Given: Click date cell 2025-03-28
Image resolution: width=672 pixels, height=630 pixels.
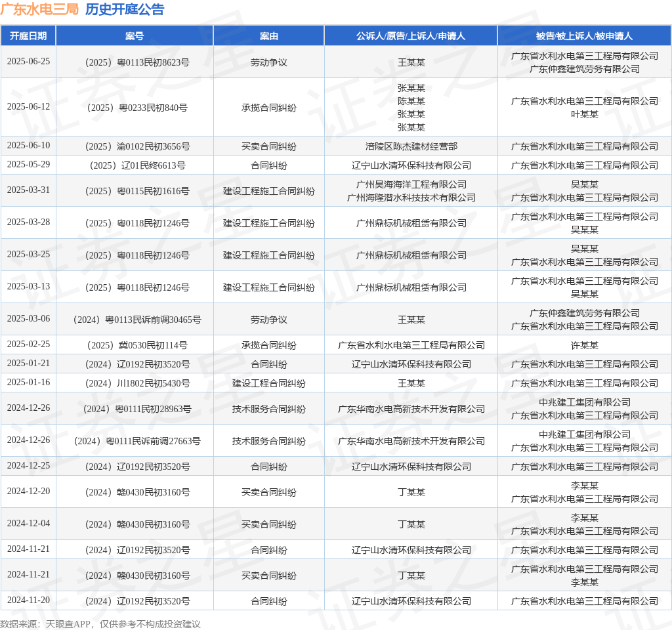Looking at the screenshot, I should [x=28, y=222].
